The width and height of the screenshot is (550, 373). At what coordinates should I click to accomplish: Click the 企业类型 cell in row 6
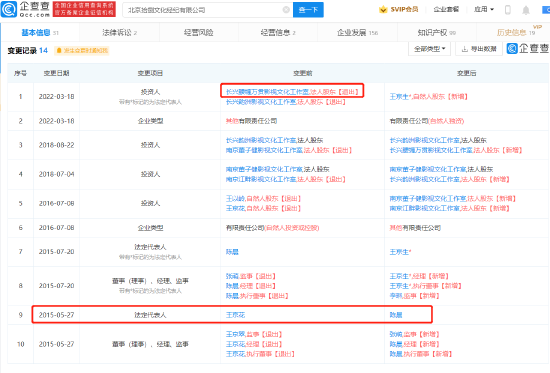coord(150,228)
